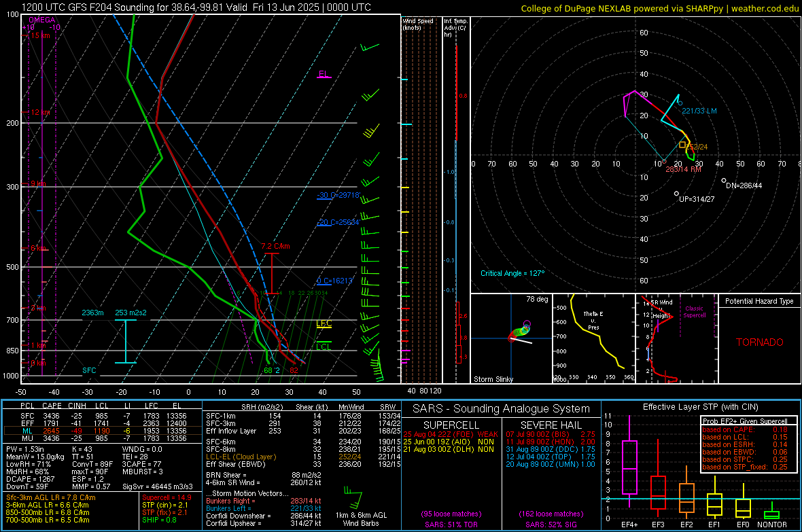
Task: Click the yellow LFC label
Action: click(x=324, y=324)
